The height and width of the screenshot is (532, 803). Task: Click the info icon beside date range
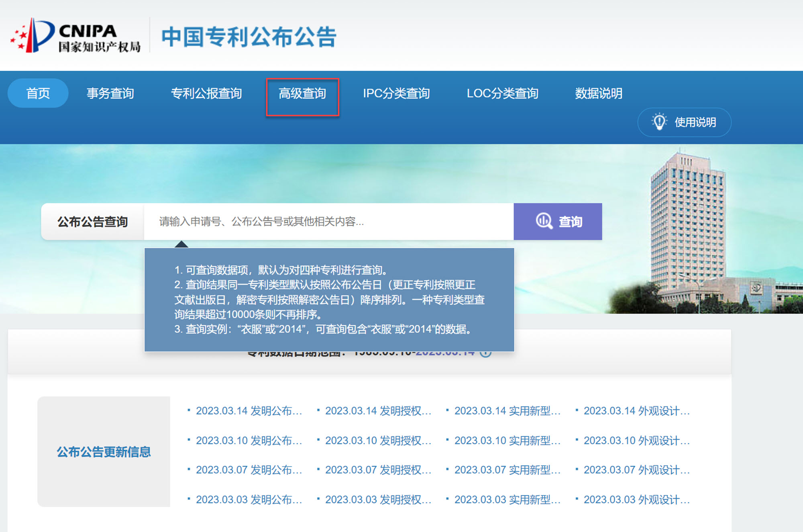(486, 354)
